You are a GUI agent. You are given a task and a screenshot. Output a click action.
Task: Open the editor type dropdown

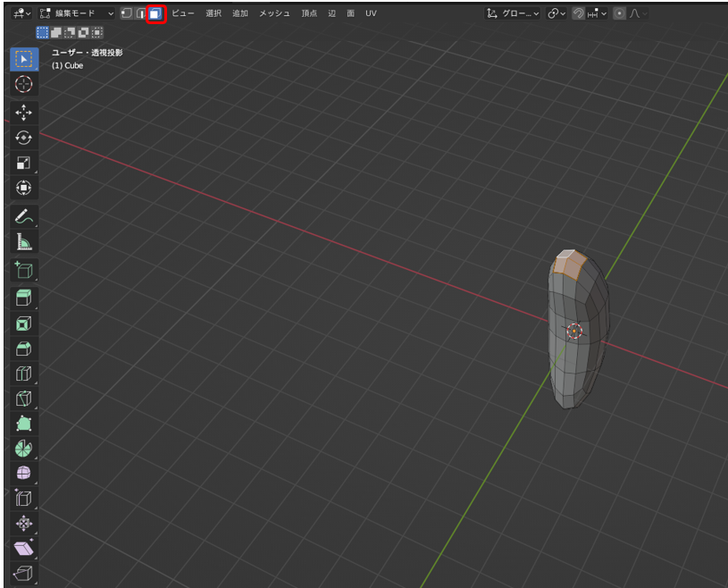pyautogui.click(x=21, y=13)
